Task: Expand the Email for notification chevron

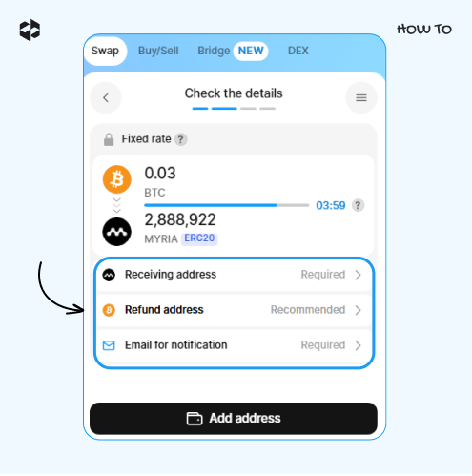Action: (359, 345)
